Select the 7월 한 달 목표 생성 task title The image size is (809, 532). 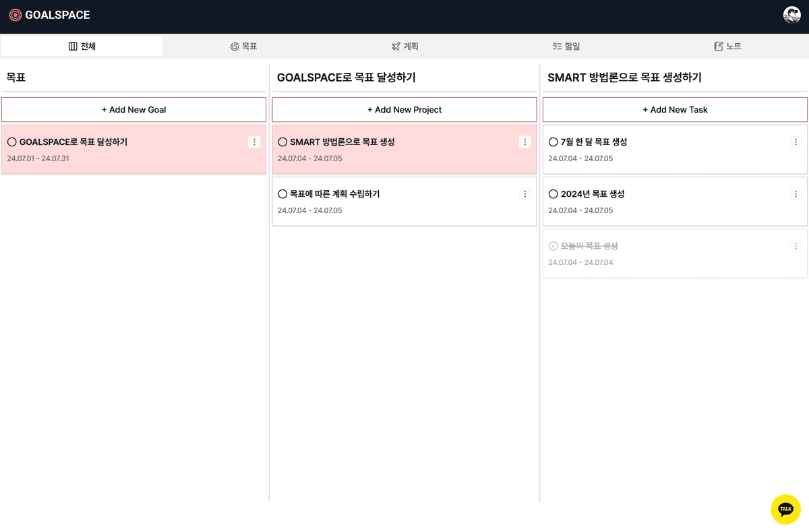coord(594,142)
